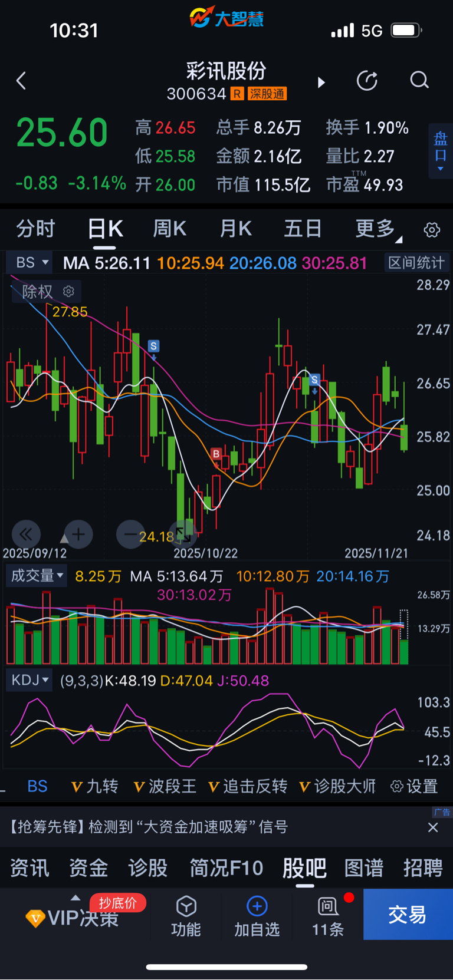Switch to 月K tab
453x980 pixels.
[236, 229]
